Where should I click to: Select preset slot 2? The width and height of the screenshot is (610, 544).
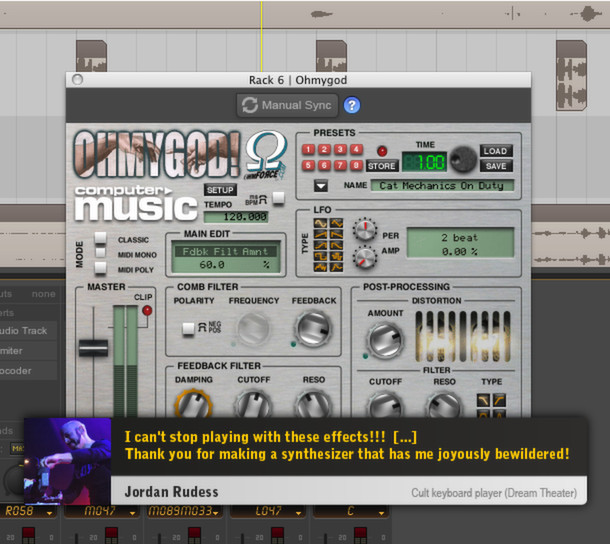(x=324, y=149)
